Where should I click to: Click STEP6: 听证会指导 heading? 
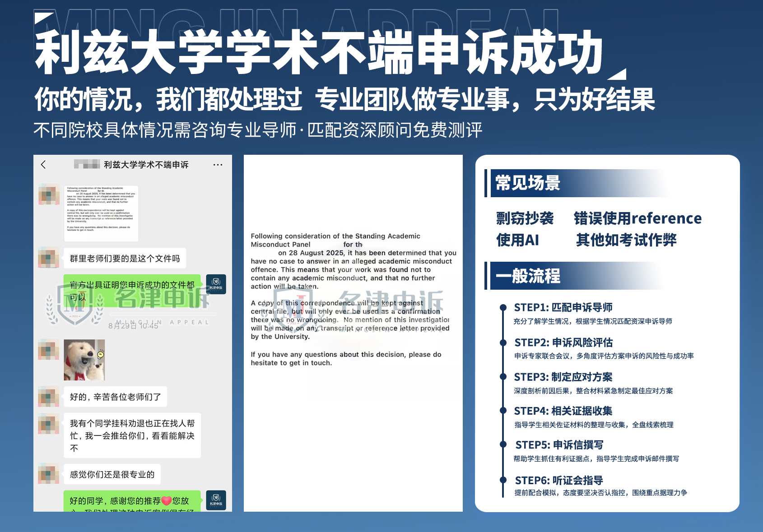[559, 480]
